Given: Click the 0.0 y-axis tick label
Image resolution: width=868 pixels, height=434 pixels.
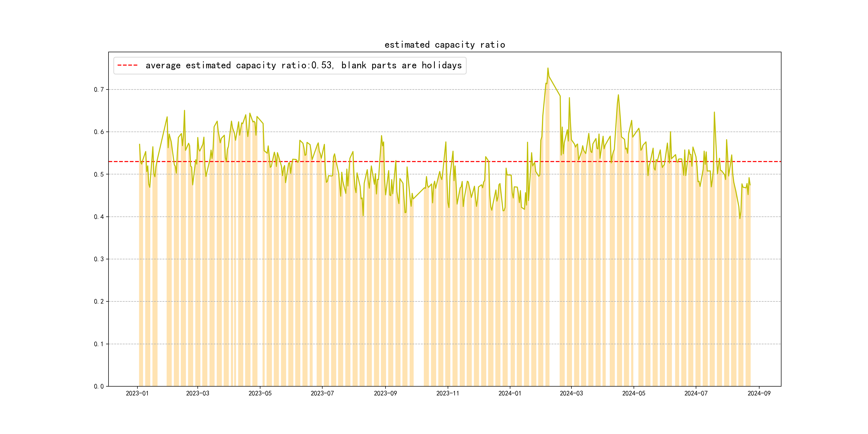Looking at the screenshot, I should [x=99, y=387].
